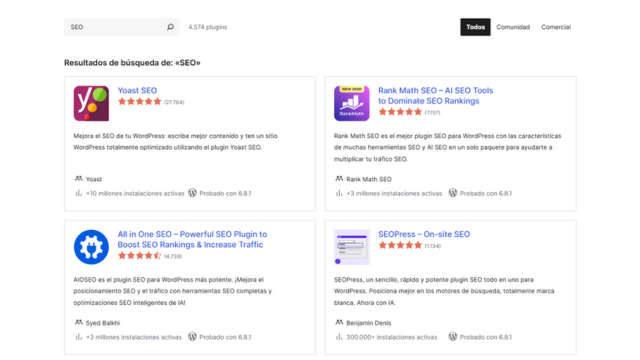Open the All in One SEO title link

192,239
